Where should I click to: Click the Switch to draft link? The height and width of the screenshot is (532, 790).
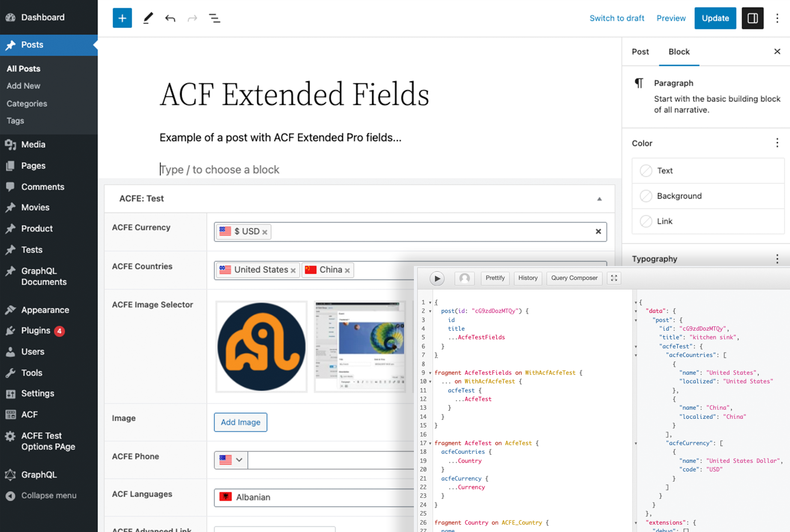click(x=617, y=18)
